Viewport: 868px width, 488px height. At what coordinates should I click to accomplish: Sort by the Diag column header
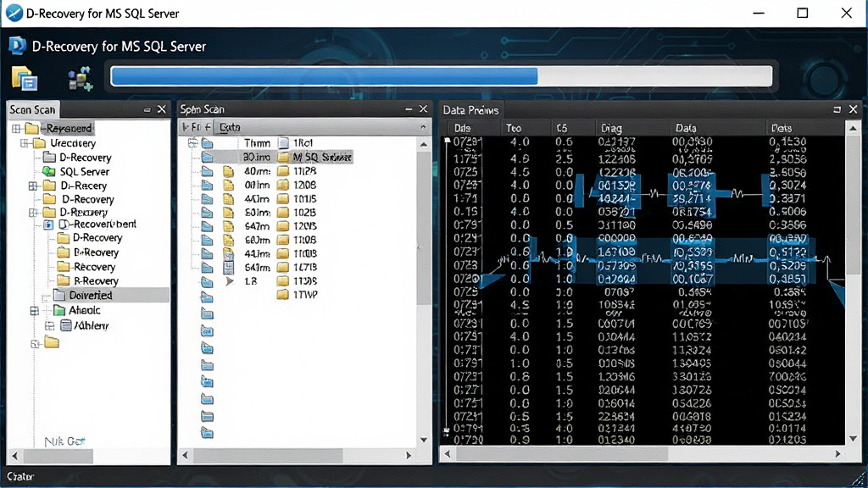[x=611, y=129]
